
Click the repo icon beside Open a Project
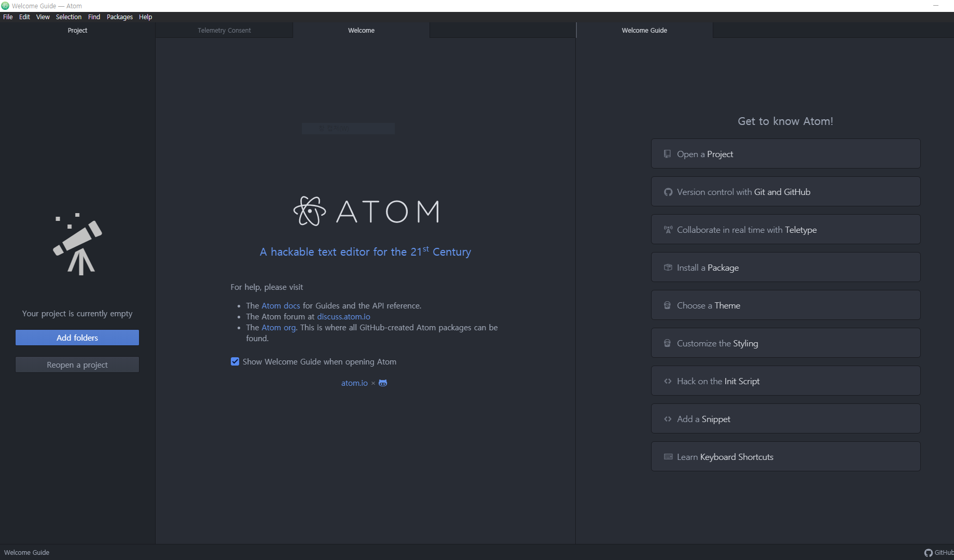coord(668,154)
